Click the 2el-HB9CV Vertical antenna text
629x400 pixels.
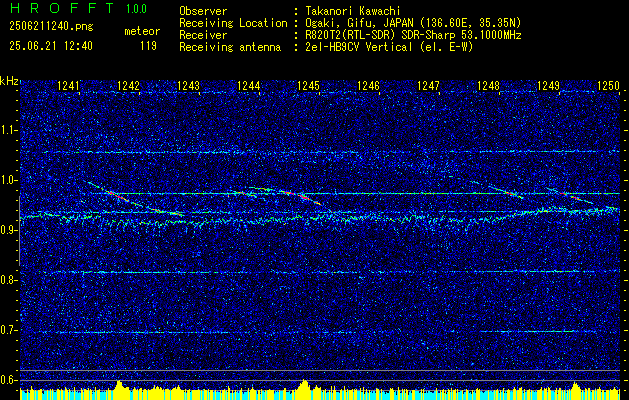tap(389, 47)
